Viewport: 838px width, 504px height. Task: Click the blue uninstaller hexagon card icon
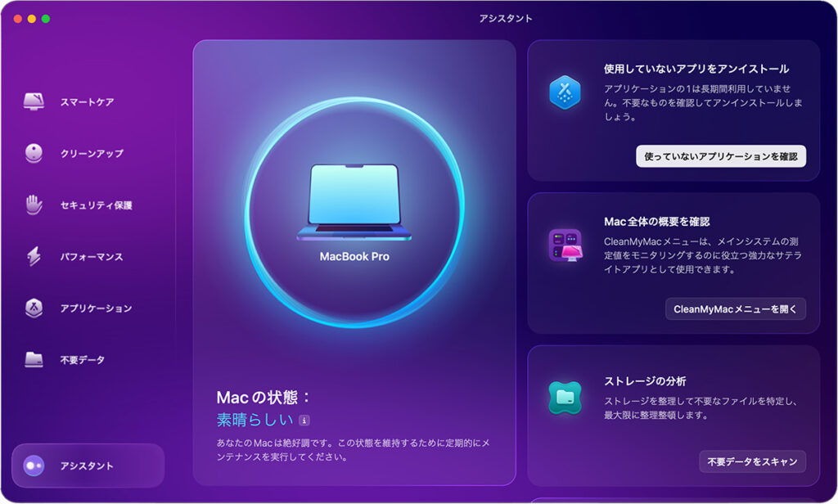tap(565, 92)
